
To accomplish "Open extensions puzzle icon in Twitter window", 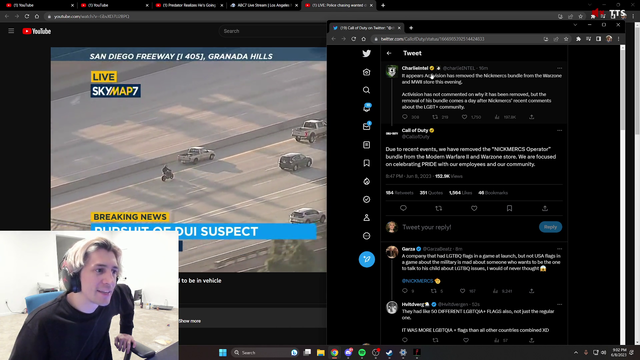I will 578,39.
